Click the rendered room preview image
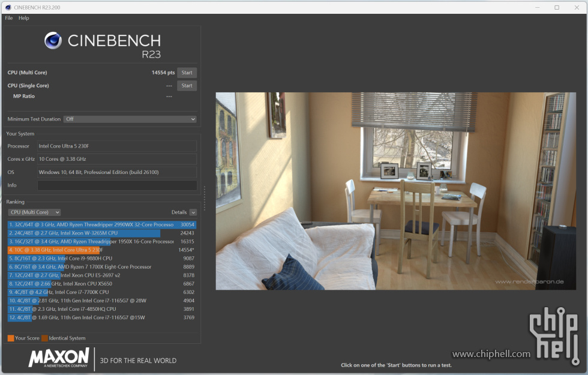The image size is (588, 375). [395, 191]
